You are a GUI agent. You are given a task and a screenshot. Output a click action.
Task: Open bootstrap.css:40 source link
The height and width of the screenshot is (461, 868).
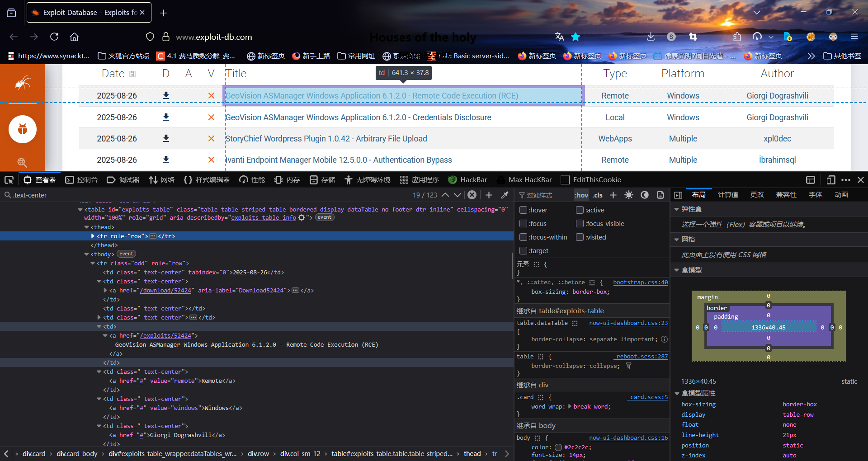[x=640, y=282]
